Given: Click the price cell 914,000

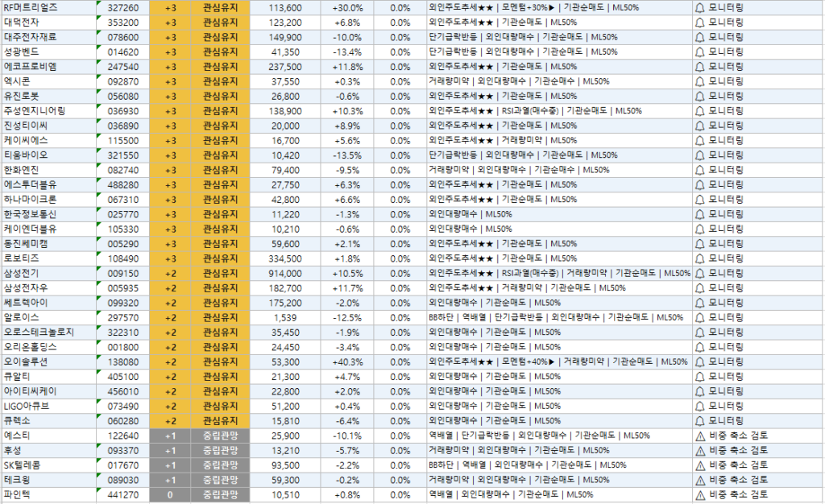Looking at the screenshot, I should pos(285,273).
